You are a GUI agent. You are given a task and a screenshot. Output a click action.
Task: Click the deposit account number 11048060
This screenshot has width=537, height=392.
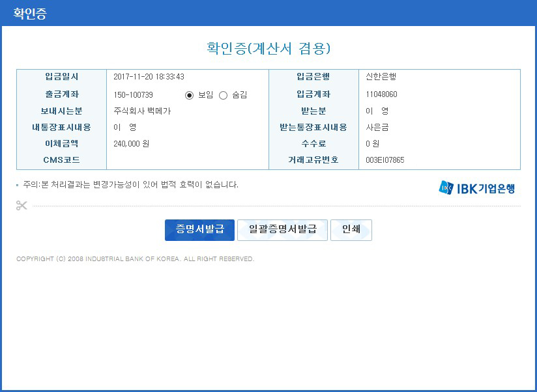pos(381,94)
